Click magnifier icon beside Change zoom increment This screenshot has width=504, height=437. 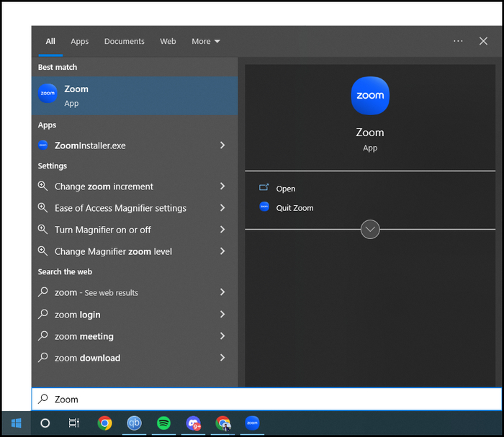[42, 186]
